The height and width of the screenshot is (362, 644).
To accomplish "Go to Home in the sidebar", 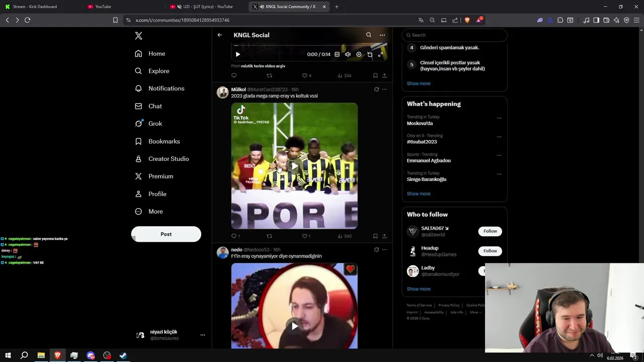I will [x=150, y=53].
